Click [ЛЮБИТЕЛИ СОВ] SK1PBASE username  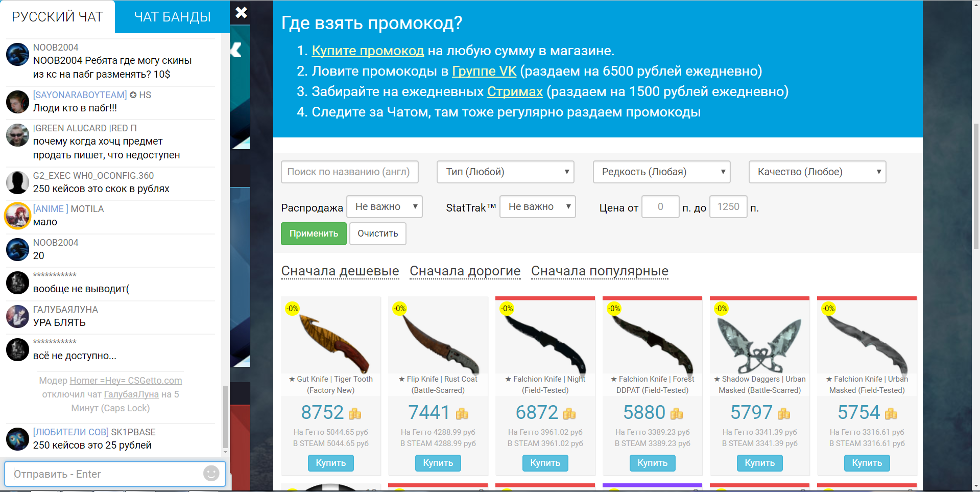coord(94,432)
